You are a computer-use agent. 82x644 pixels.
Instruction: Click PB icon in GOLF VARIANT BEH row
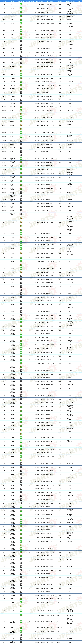21,507
